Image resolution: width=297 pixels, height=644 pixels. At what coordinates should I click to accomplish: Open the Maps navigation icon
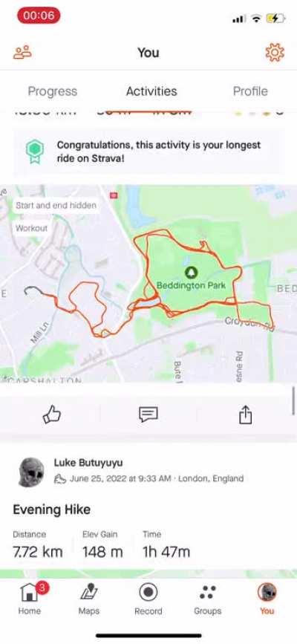pyautogui.click(x=89, y=593)
